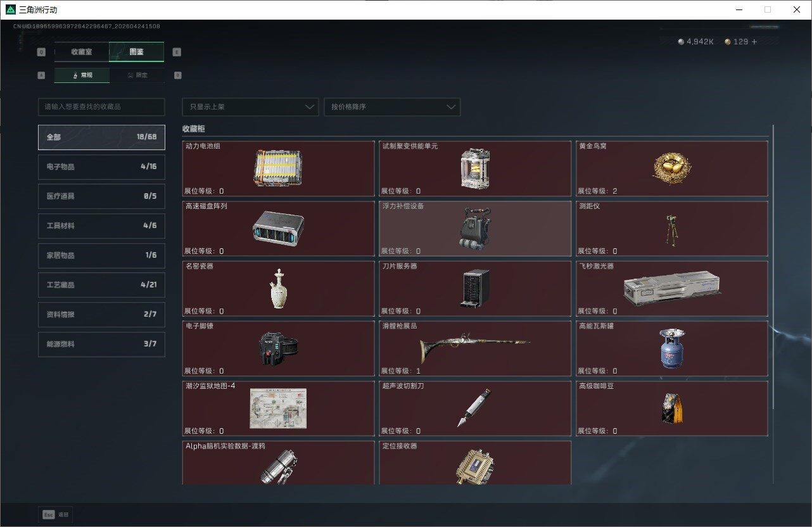The height and width of the screenshot is (527, 812).
Task: Click the 收藏柜 section heading
Action: pos(193,129)
